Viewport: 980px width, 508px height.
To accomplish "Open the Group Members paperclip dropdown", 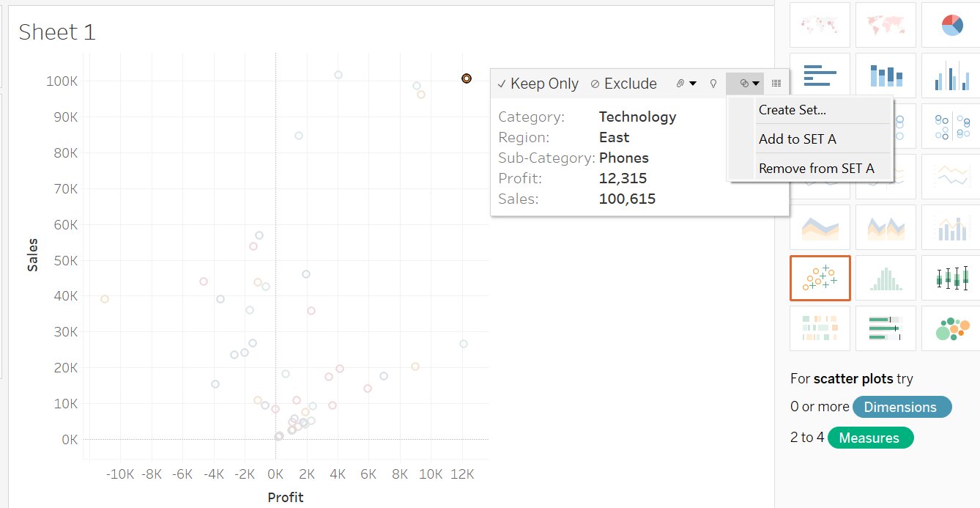I will point(686,84).
